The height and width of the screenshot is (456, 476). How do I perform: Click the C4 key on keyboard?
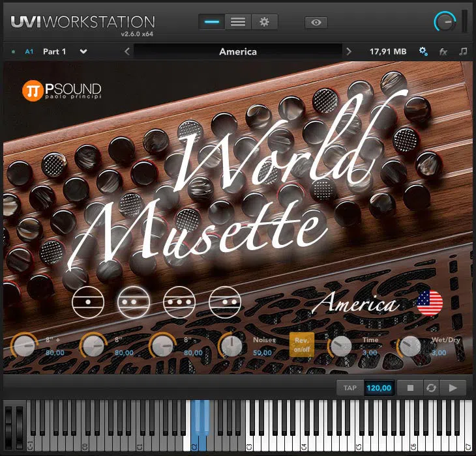pyautogui.click(x=304, y=443)
